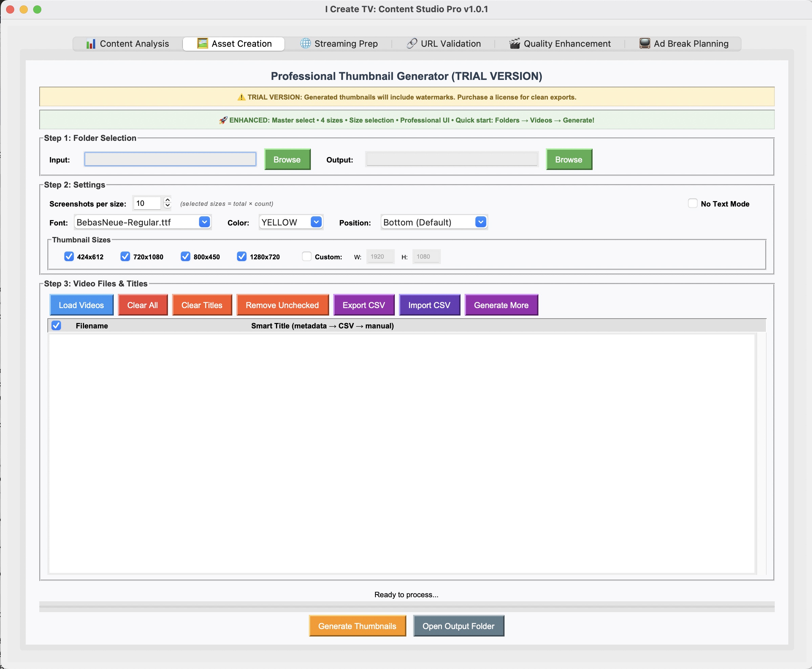Click the Content Analysis bar chart icon
812x669 pixels.
click(x=90, y=44)
